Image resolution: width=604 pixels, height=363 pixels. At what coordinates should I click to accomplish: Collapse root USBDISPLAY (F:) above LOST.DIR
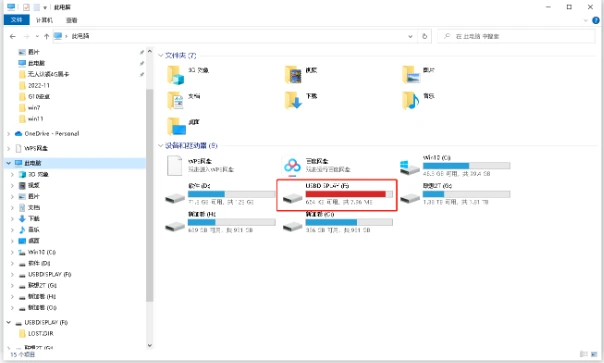[8, 322]
